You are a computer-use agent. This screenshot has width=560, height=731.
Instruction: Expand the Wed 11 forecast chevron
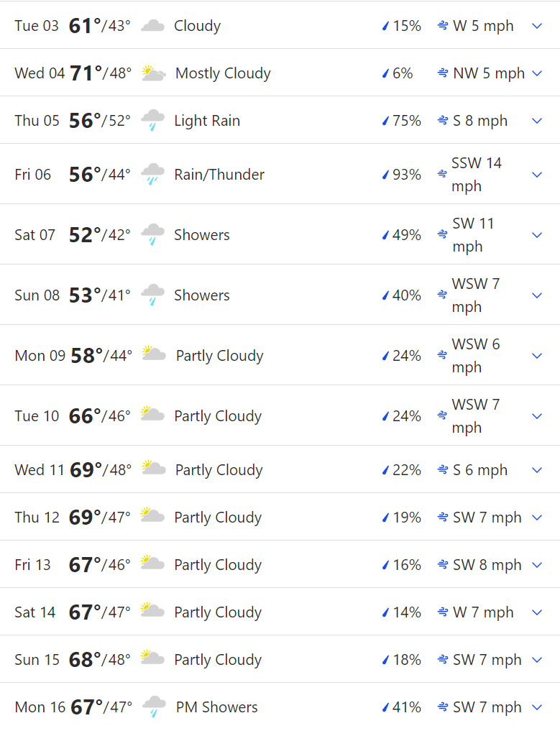tap(537, 470)
